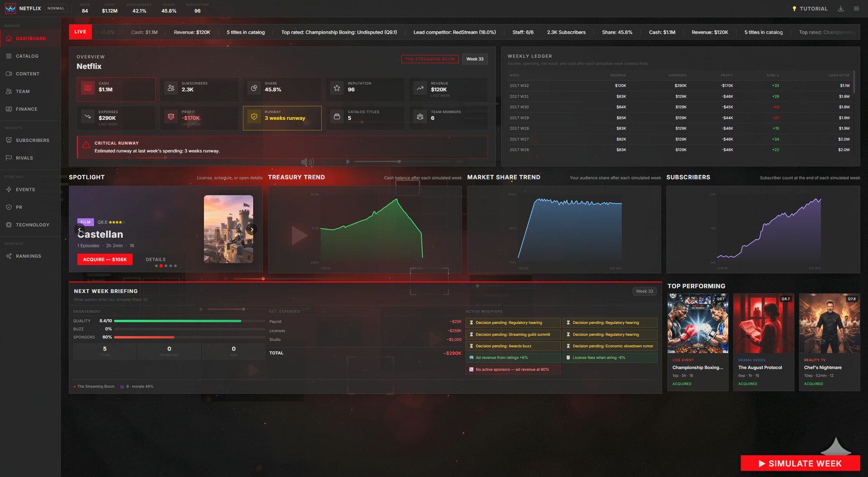Select the last Spotlight carousel dot

[x=175, y=266]
